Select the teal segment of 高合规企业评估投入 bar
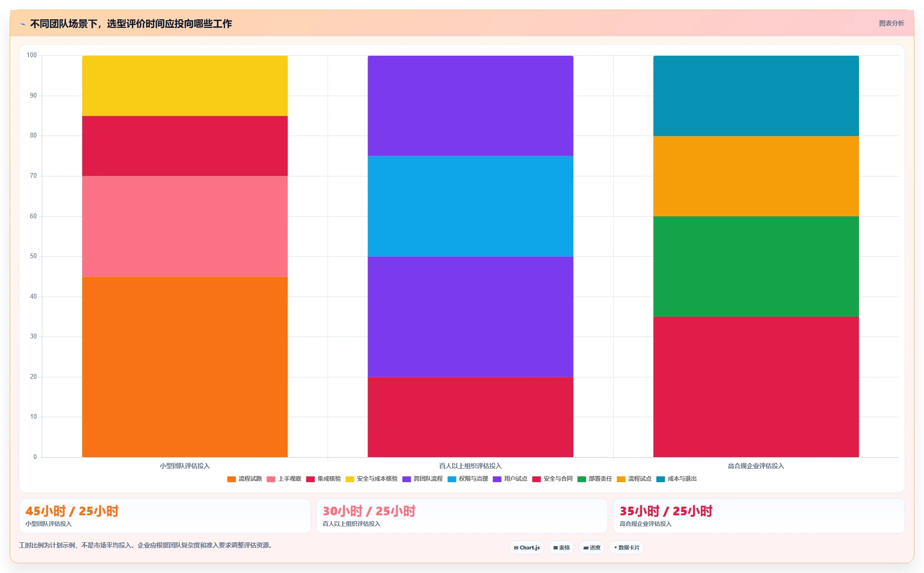 coord(756,96)
